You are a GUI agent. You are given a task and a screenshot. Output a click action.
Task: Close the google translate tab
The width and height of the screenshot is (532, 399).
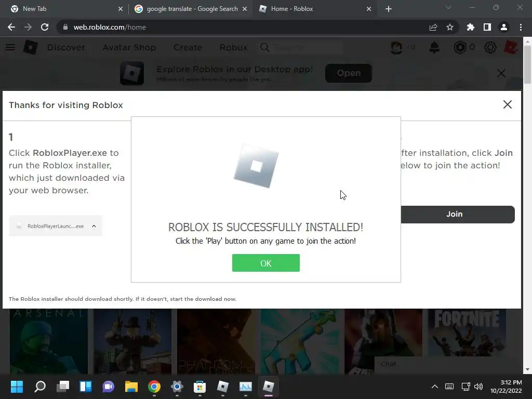point(245,9)
